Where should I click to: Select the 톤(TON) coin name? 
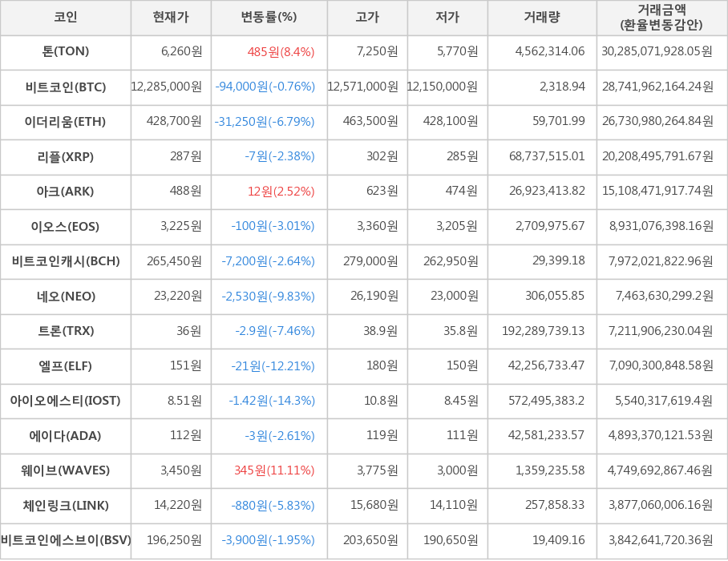tap(66, 52)
